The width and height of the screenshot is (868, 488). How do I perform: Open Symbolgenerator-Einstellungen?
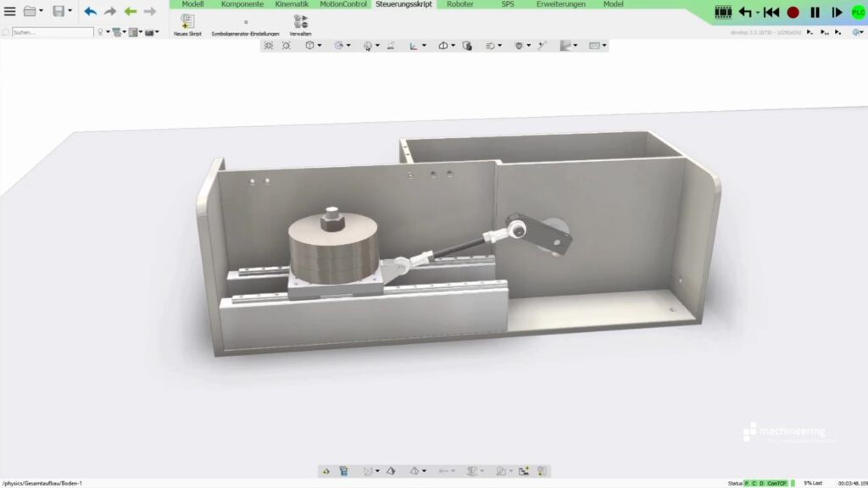pyautogui.click(x=245, y=23)
